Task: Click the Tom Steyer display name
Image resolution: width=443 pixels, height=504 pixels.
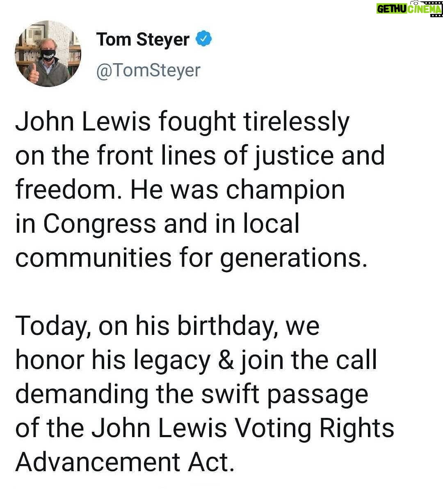Action: 143,39
